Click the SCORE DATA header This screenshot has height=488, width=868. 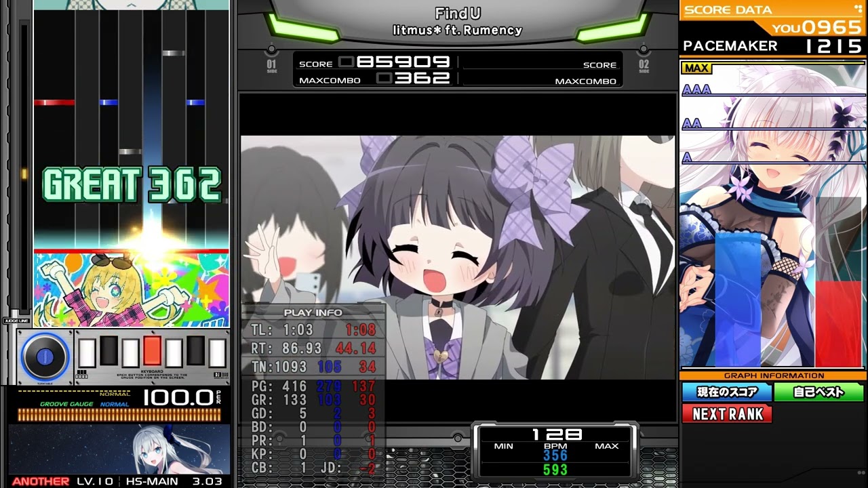point(728,9)
